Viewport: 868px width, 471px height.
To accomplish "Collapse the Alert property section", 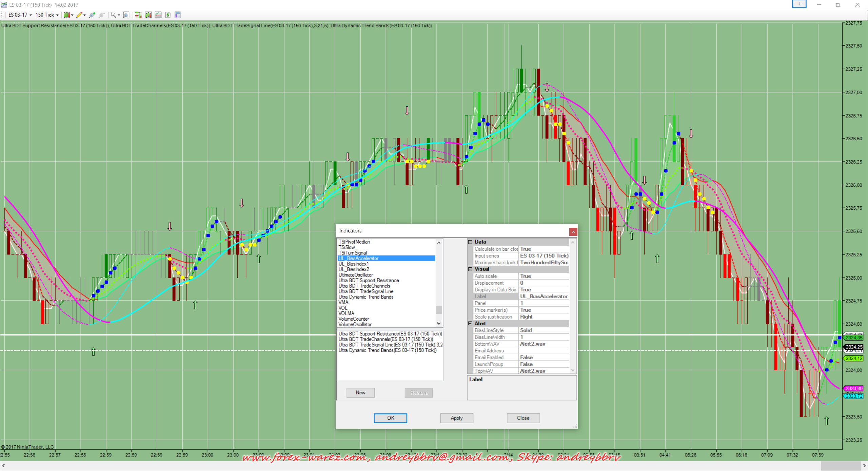I will [x=470, y=324].
